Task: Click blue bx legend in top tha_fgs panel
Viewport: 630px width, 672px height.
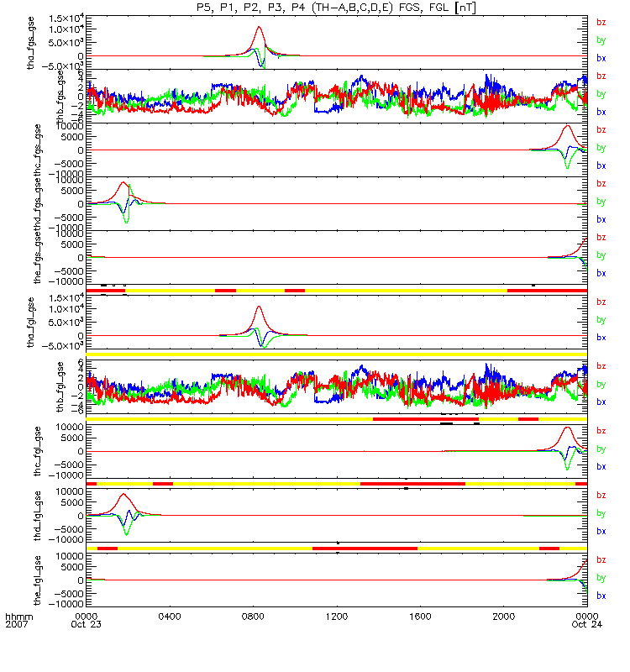Action: (x=601, y=59)
